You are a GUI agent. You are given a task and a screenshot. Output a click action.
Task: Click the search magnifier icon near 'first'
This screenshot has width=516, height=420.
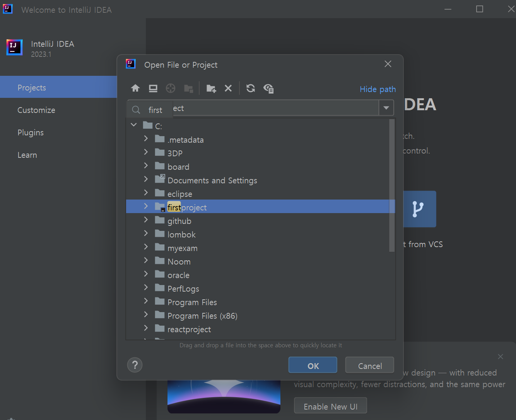pyautogui.click(x=136, y=110)
